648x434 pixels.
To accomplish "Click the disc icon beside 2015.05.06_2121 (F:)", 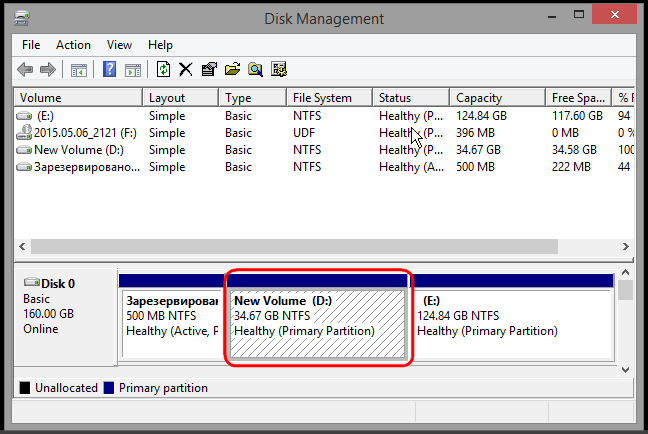I will (x=24, y=132).
